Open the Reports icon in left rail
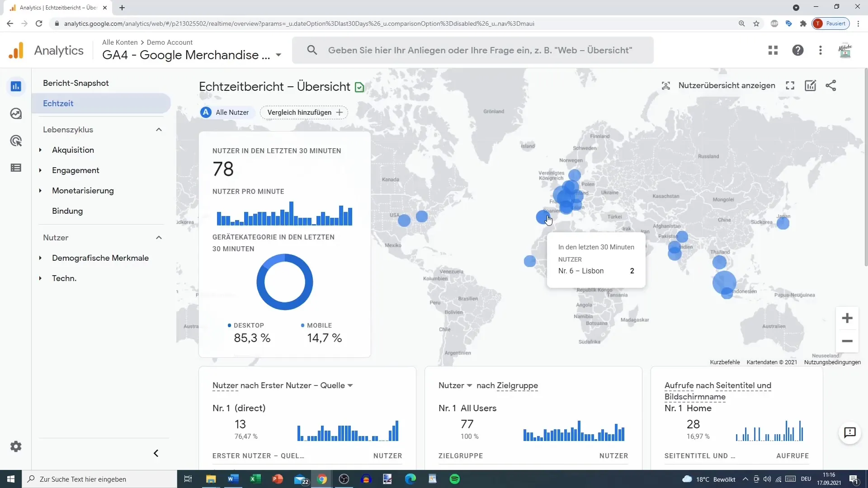868x488 pixels. coord(16,86)
